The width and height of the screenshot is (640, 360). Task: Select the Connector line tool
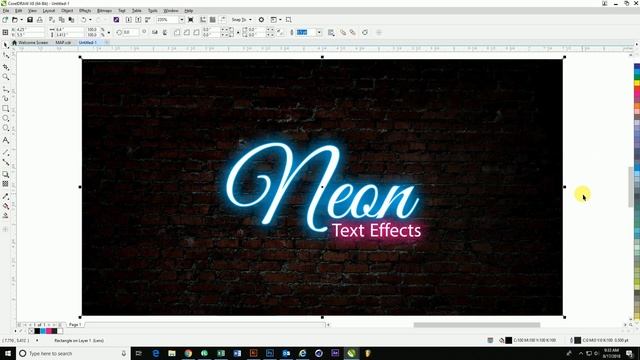(x=6, y=162)
